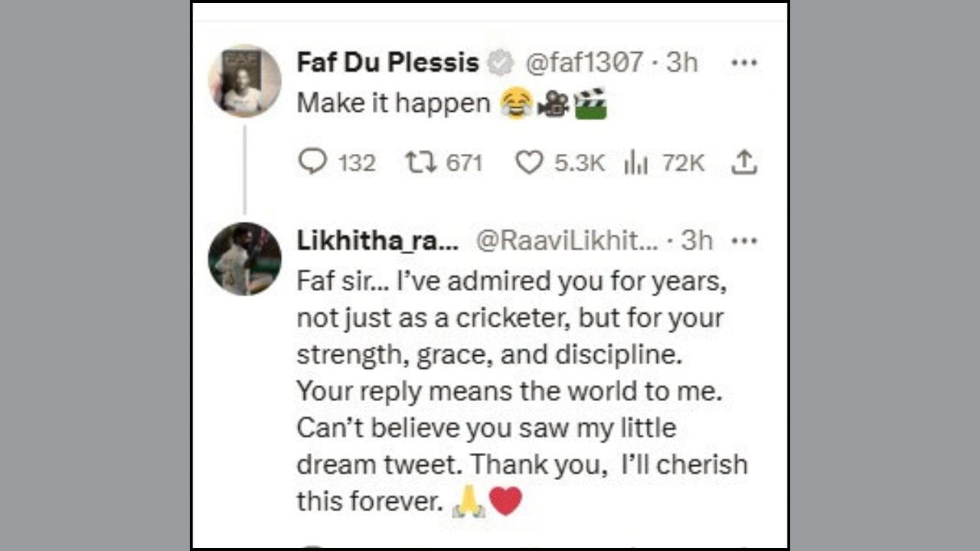Click the 5.3K likes count
The image size is (980, 551).
click(580, 163)
